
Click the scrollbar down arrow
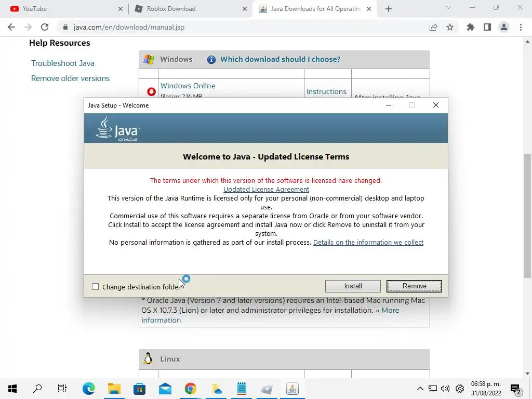click(527, 374)
